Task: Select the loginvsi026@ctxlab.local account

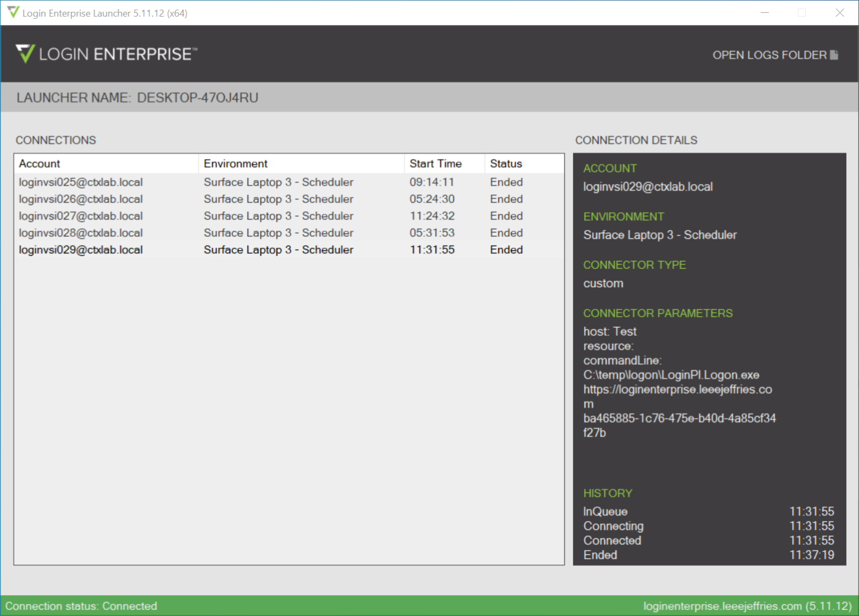Action: [x=81, y=199]
